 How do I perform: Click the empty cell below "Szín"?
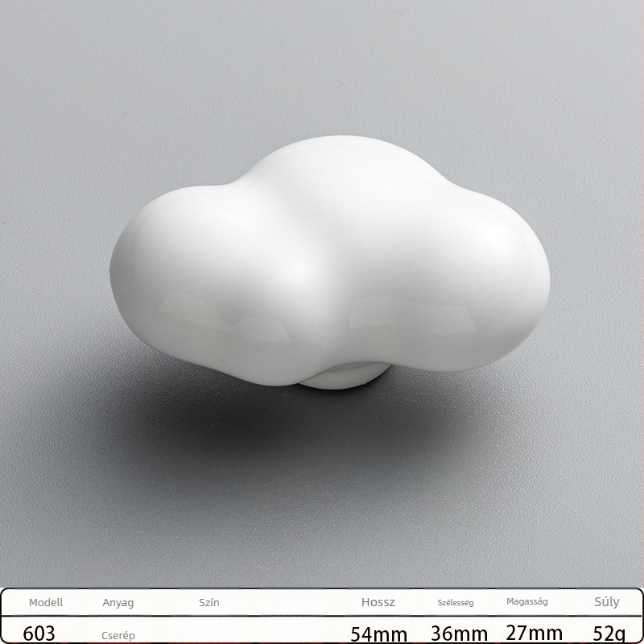[208, 634]
